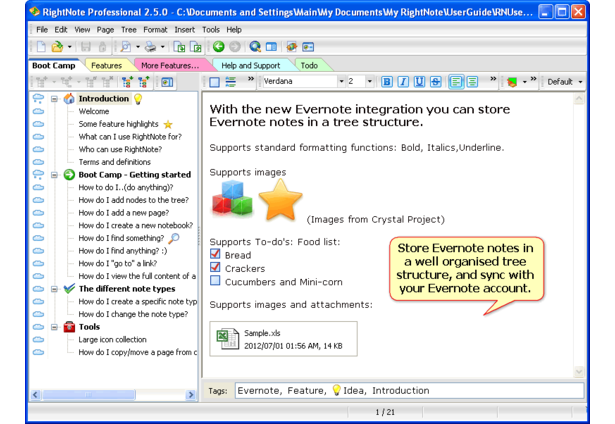
Task: Click the blank page square icon in editor toolbar
Action: 214,82
